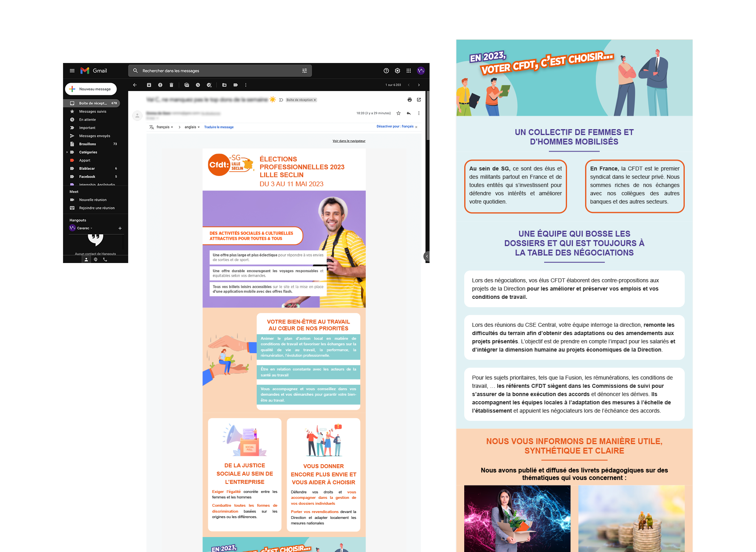Compose with Nouveau message button
Screen dimensions: 756x552
[x=91, y=89]
